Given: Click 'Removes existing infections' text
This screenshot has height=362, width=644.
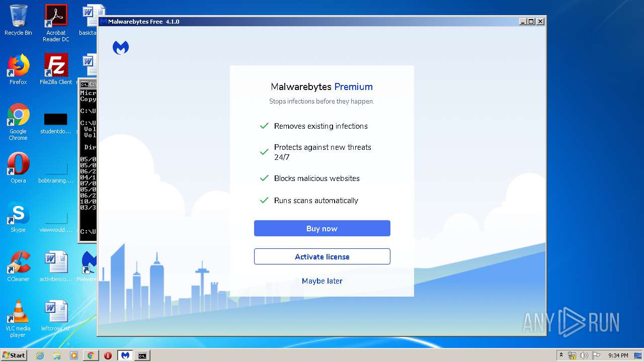Looking at the screenshot, I should tap(321, 126).
